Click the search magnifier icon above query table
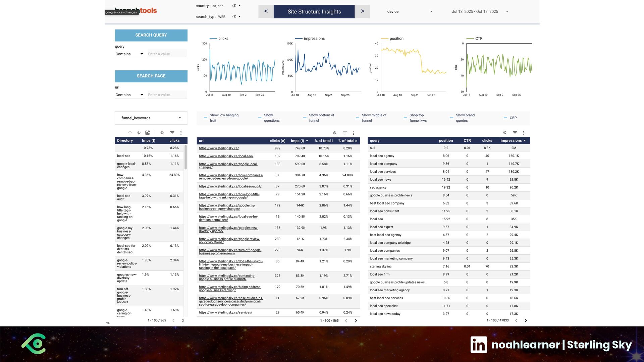Viewport: 644px width, 362px height. coord(505,133)
